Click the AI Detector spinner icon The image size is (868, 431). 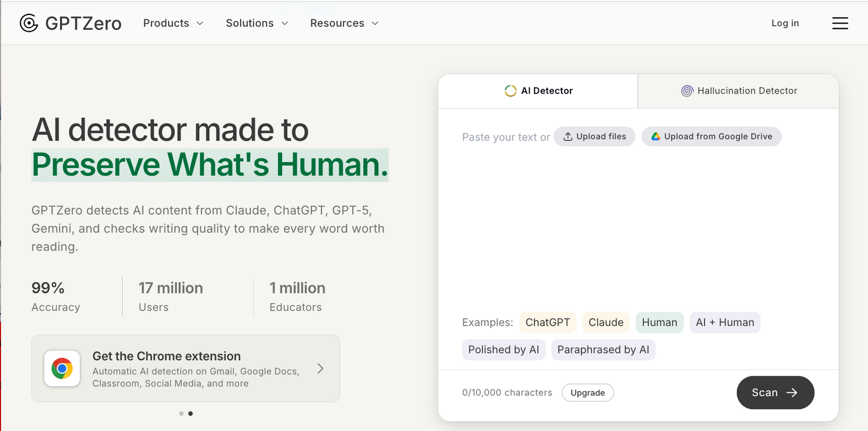pyautogui.click(x=510, y=91)
